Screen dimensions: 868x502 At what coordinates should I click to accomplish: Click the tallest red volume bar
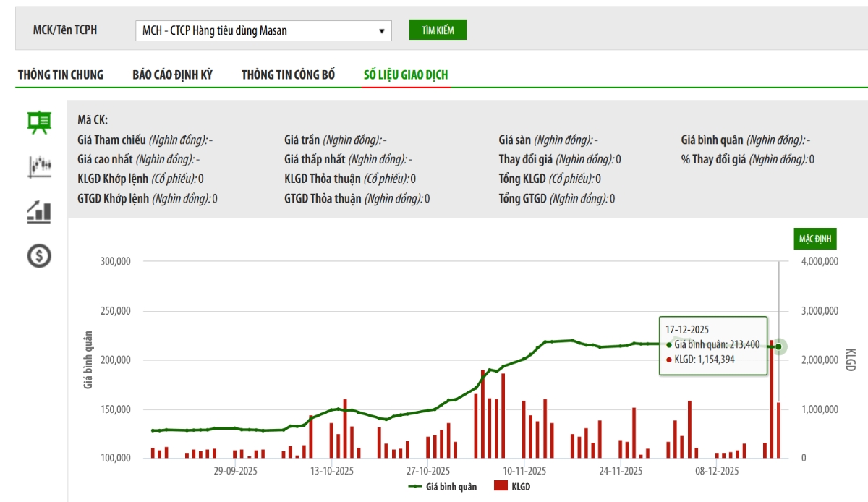[772, 398]
